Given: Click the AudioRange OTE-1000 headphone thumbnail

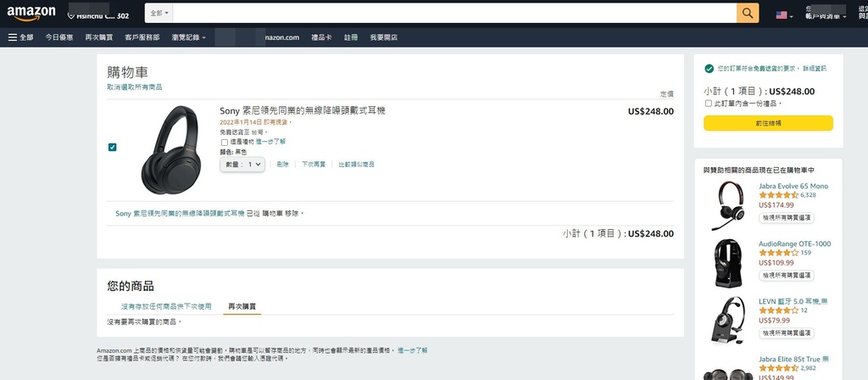Looking at the screenshot, I should click(x=728, y=263).
